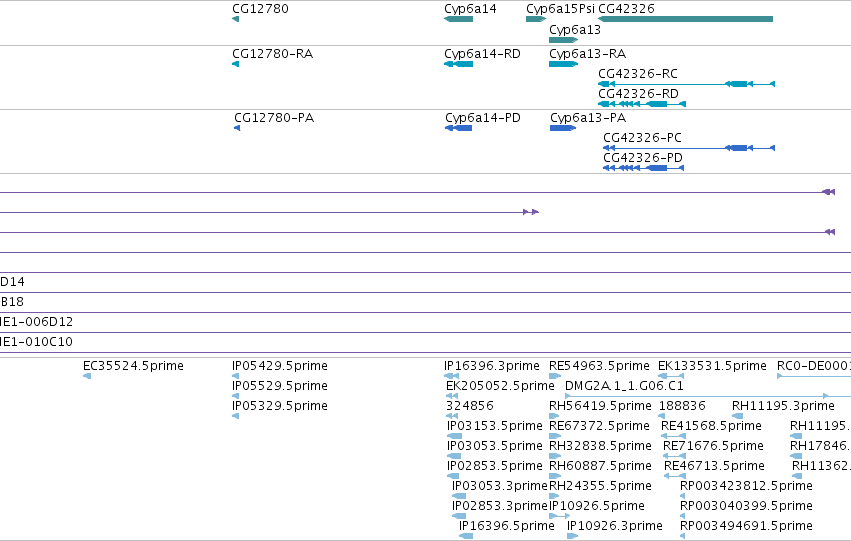851x541 pixels.
Task: Click the CG42326-RD transcript label
Action: [x=638, y=94]
